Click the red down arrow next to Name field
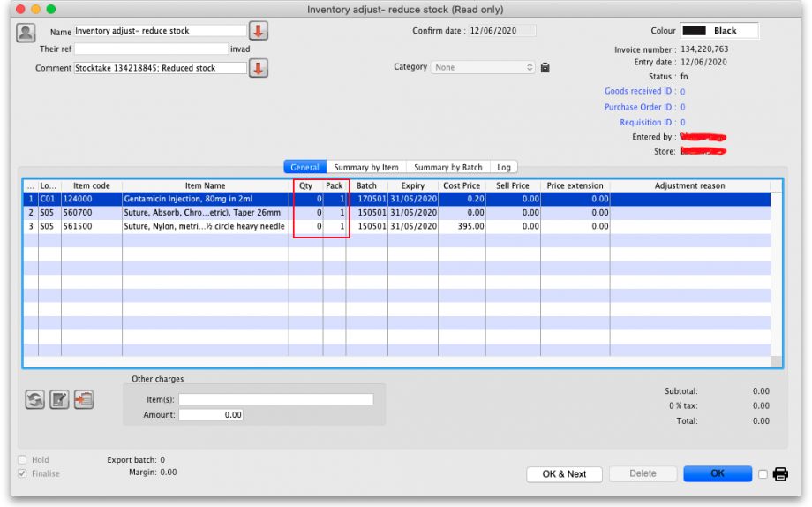Image resolution: width=812 pixels, height=507 pixels. click(x=258, y=31)
